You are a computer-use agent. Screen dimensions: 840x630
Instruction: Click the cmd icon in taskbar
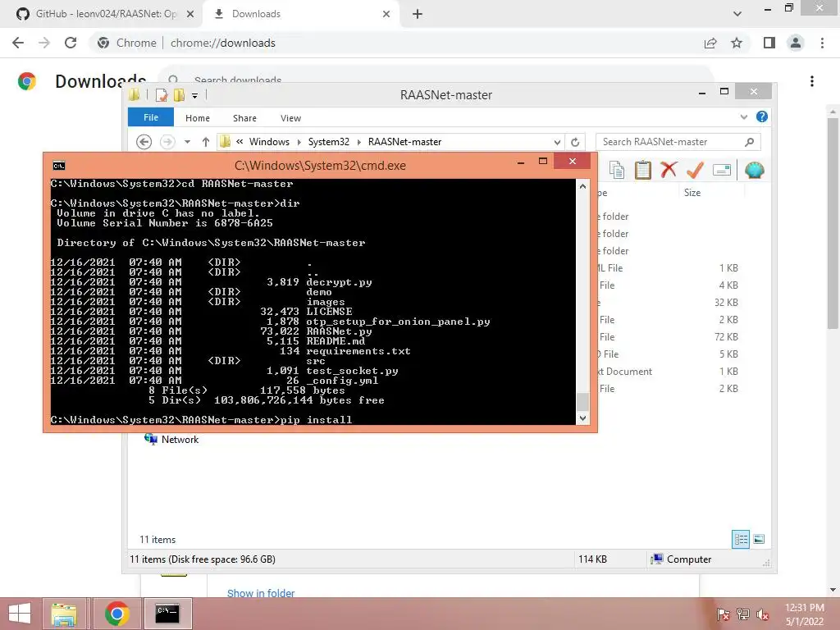167,614
